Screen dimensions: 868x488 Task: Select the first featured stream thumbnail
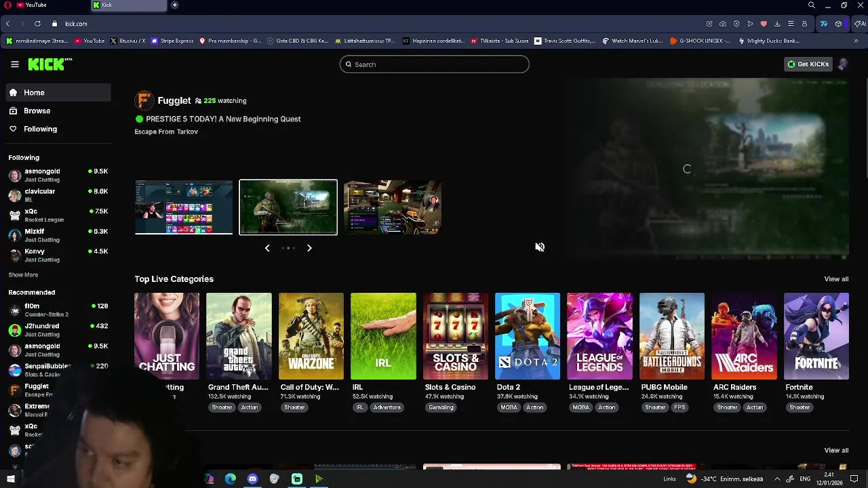point(184,207)
